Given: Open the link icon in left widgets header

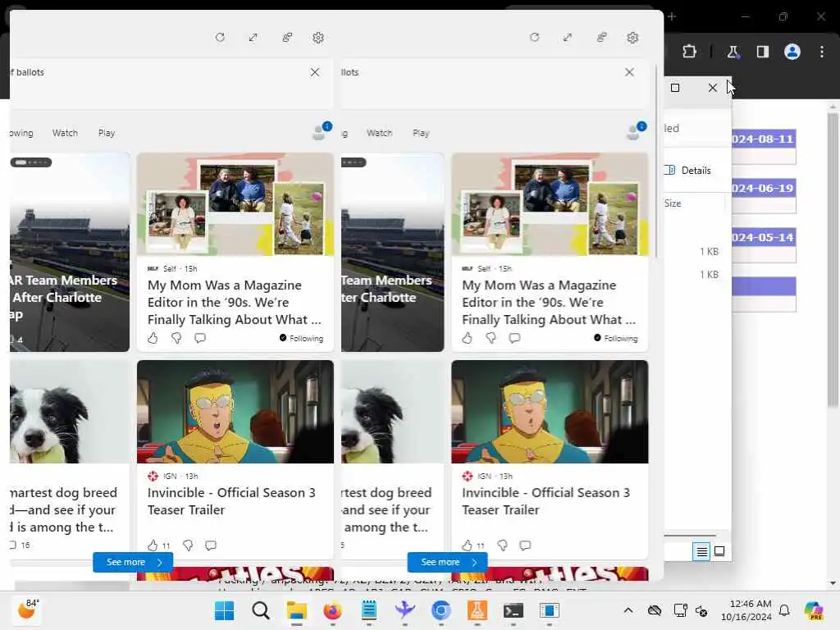Looking at the screenshot, I should click(x=287, y=38).
